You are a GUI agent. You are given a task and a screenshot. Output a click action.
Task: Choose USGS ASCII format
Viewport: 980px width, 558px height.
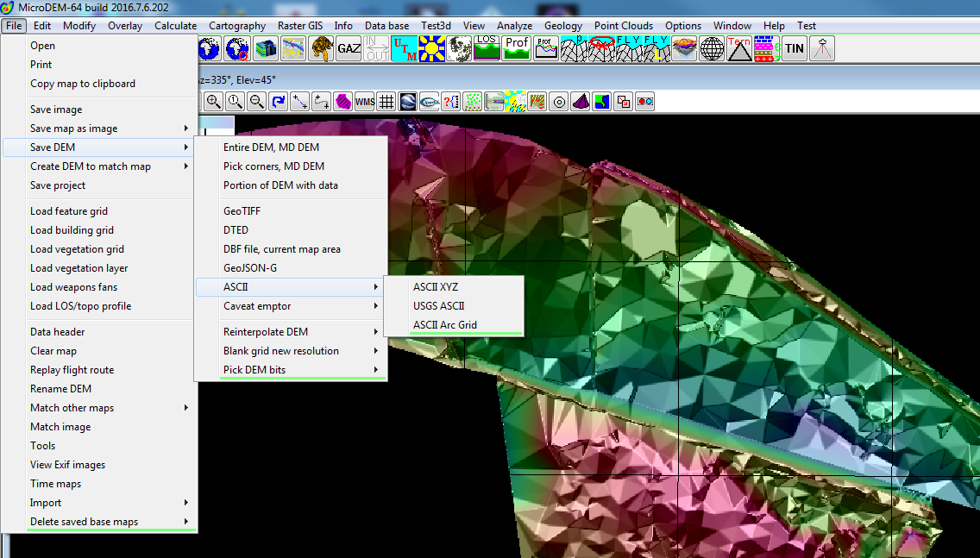coord(454,306)
